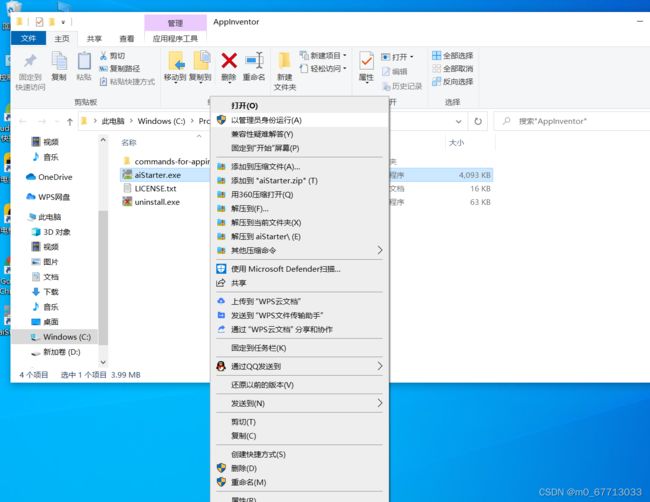Expand Other compression commands (其他压缩命令) submenu
This screenshot has height=502, width=650.
click(299, 250)
